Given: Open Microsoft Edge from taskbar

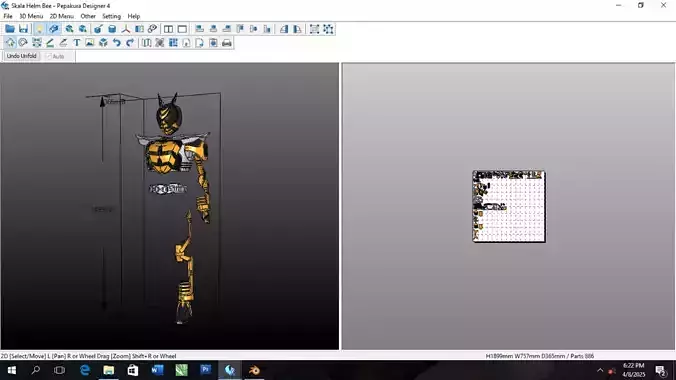Looking at the screenshot, I should [x=85, y=370].
